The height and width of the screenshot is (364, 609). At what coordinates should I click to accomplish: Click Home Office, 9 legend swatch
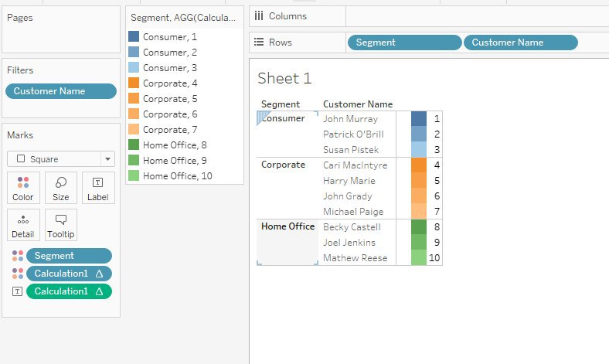tap(134, 160)
